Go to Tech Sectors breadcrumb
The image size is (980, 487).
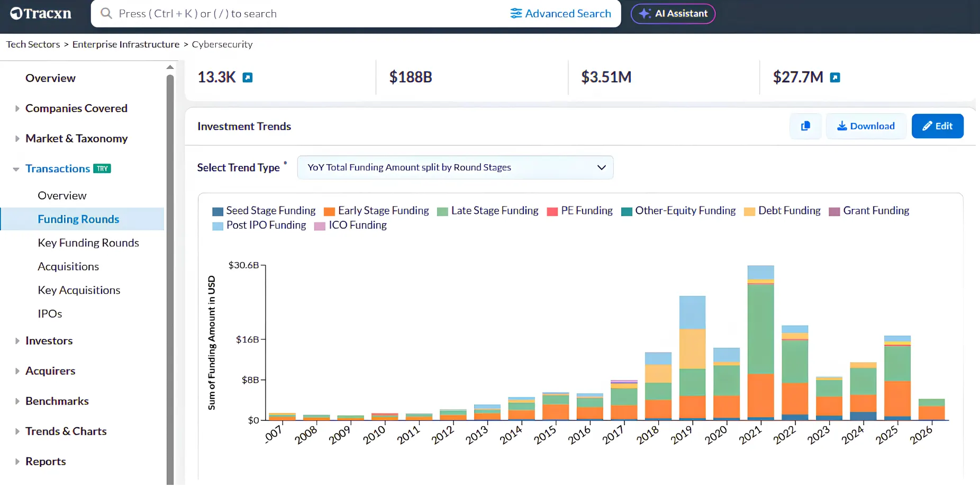click(33, 44)
